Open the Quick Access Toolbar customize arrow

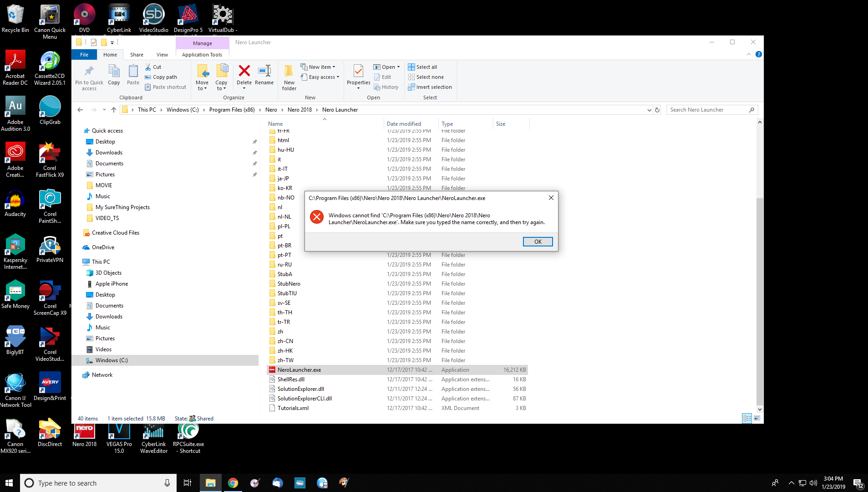pos(112,42)
